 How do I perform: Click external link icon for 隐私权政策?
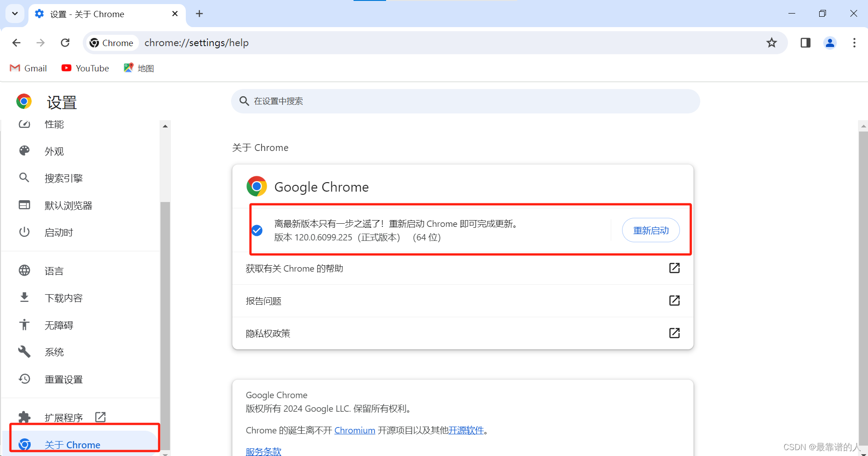coord(674,333)
